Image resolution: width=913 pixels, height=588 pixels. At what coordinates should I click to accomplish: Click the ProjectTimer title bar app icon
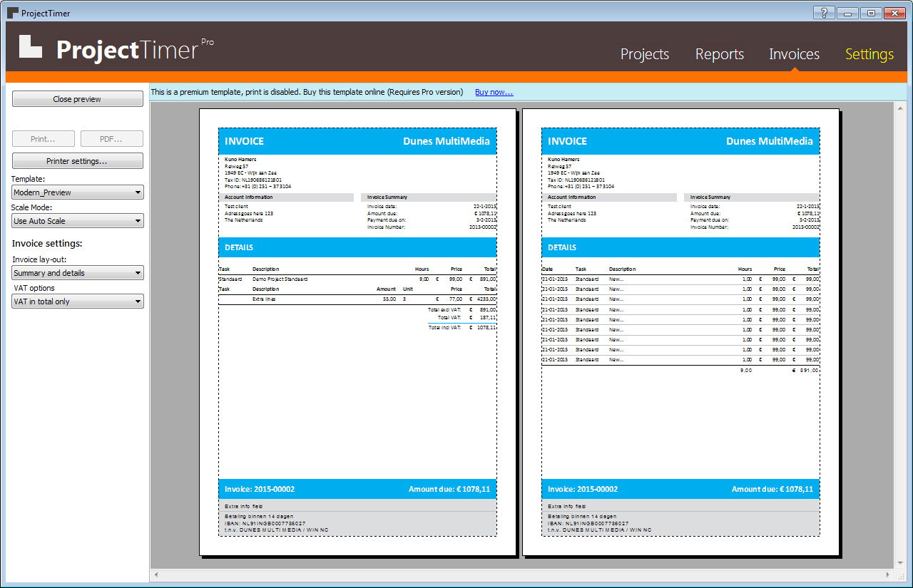(12, 13)
